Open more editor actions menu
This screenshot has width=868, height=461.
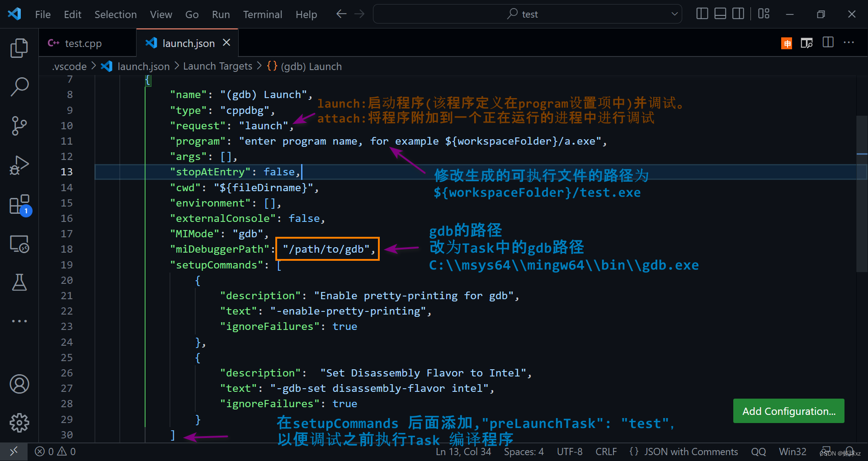(849, 42)
